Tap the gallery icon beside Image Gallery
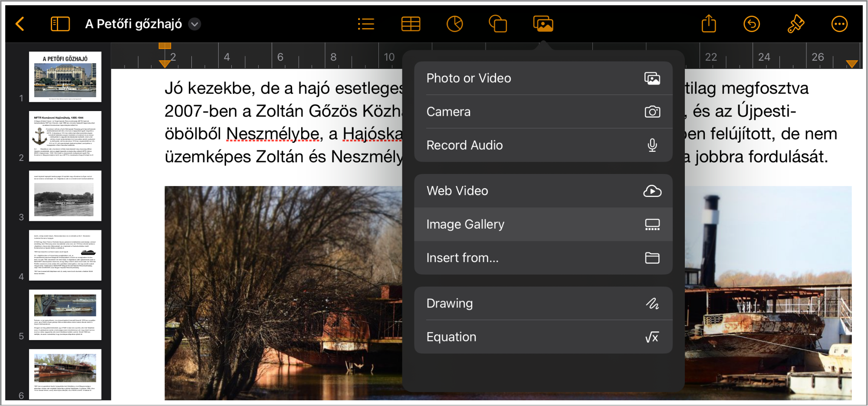Viewport: 868px width, 406px height. pyautogui.click(x=652, y=224)
